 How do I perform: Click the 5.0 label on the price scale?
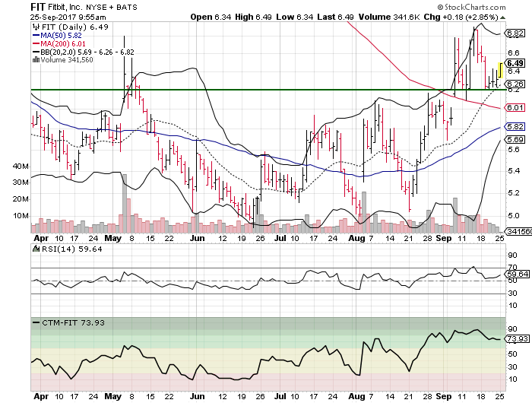514,216
